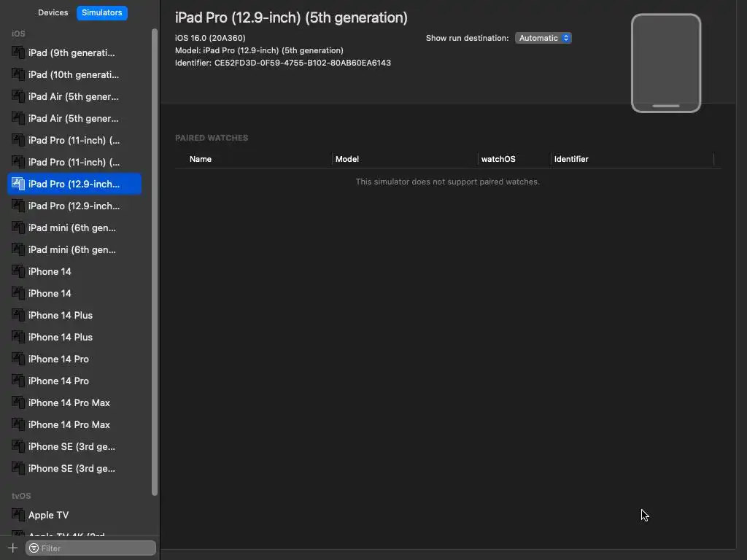Click the icon of the second iPhone SE row
This screenshot has height=560, width=747.
[x=18, y=469]
